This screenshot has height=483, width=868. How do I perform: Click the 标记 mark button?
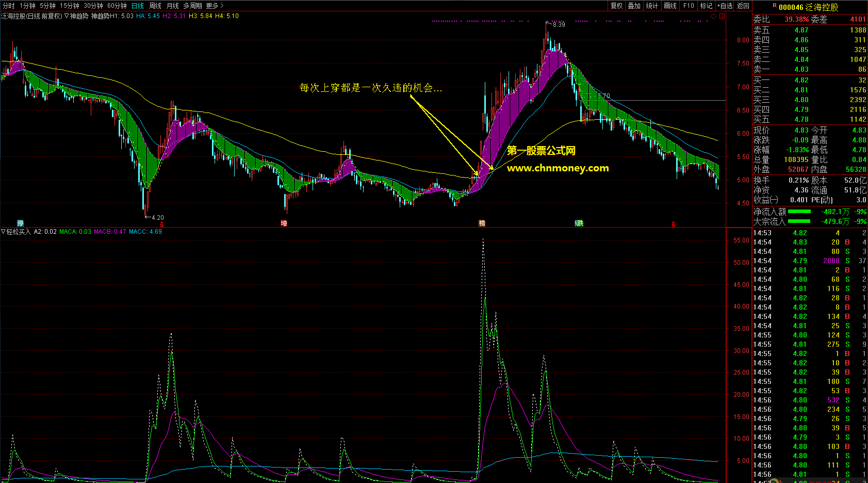pyautogui.click(x=707, y=6)
